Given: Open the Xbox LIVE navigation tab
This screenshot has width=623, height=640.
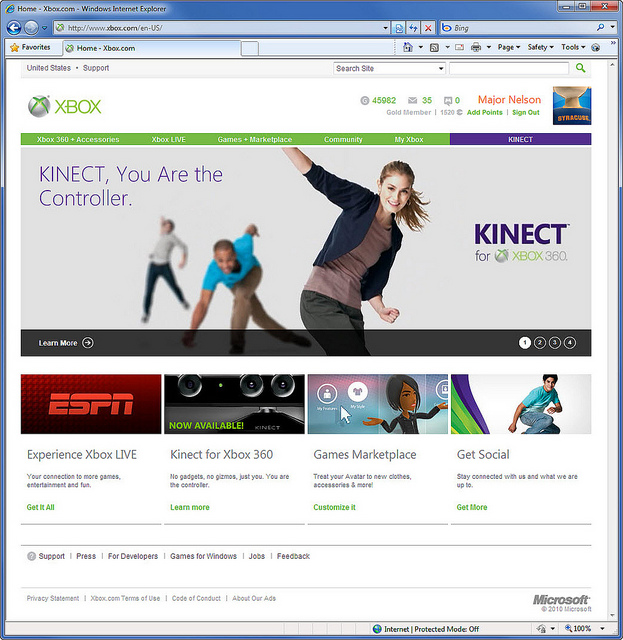Looking at the screenshot, I should [x=168, y=140].
